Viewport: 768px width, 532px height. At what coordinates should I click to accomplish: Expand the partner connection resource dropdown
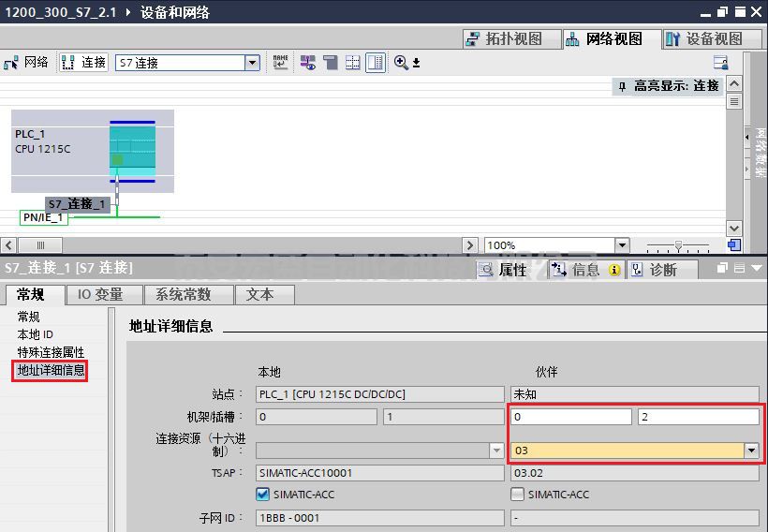coord(750,451)
